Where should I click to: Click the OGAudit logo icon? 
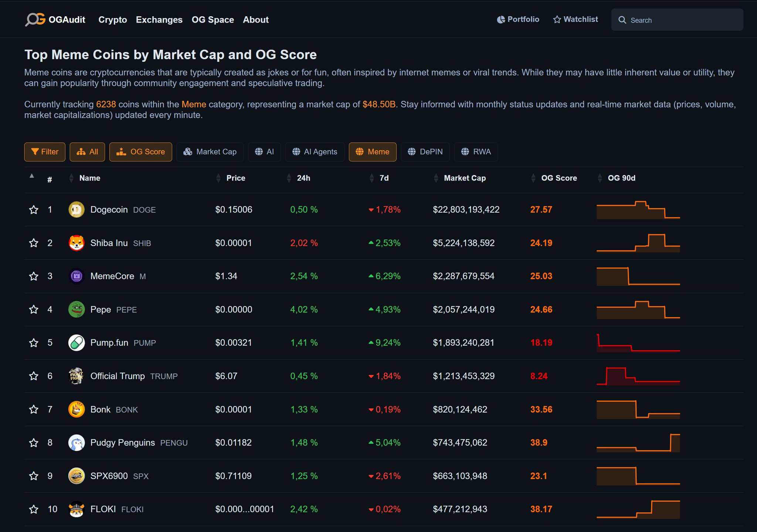[x=35, y=19]
